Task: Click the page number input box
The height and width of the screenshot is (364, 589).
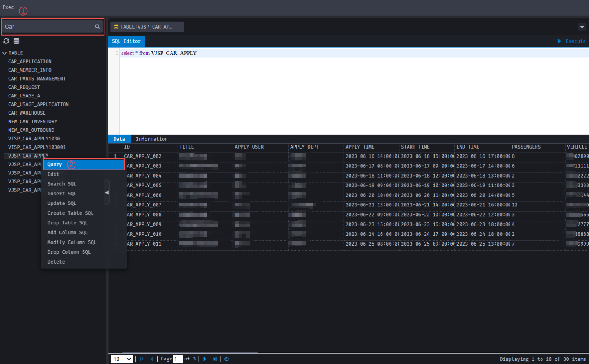Action: pos(178,359)
